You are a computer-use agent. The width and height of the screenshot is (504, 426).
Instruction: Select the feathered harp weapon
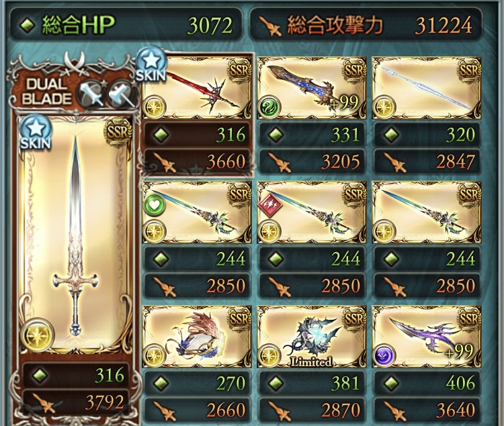click(x=197, y=337)
